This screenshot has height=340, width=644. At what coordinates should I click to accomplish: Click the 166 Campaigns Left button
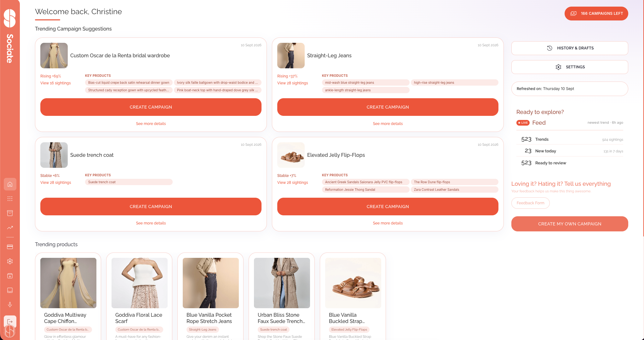pos(596,14)
